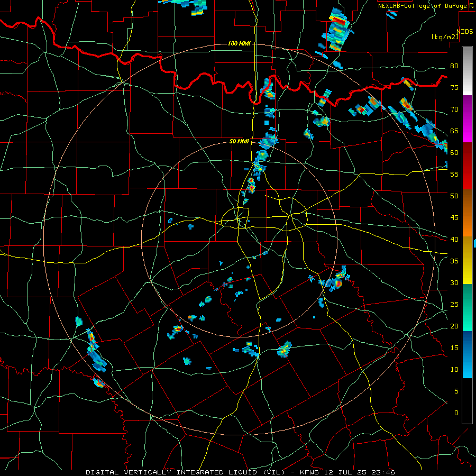Click the Digital Vertically Integrated Liquid title text

coord(186,472)
